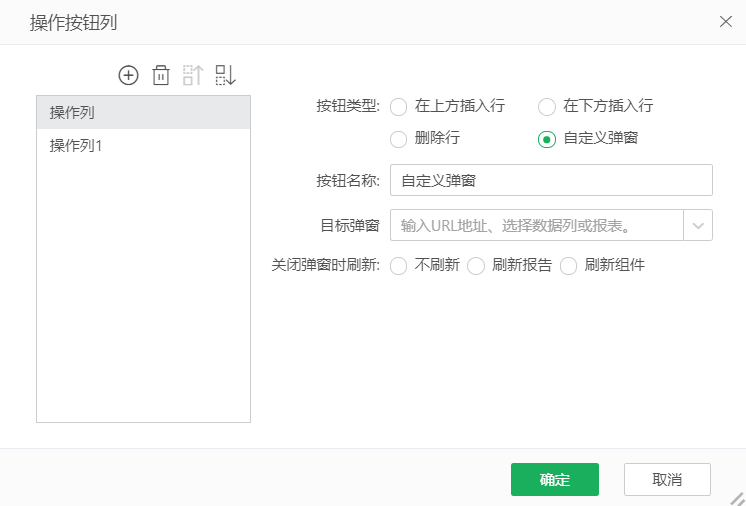The height and width of the screenshot is (506, 746).
Task: Click the add operation column plus icon
Action: click(128, 75)
